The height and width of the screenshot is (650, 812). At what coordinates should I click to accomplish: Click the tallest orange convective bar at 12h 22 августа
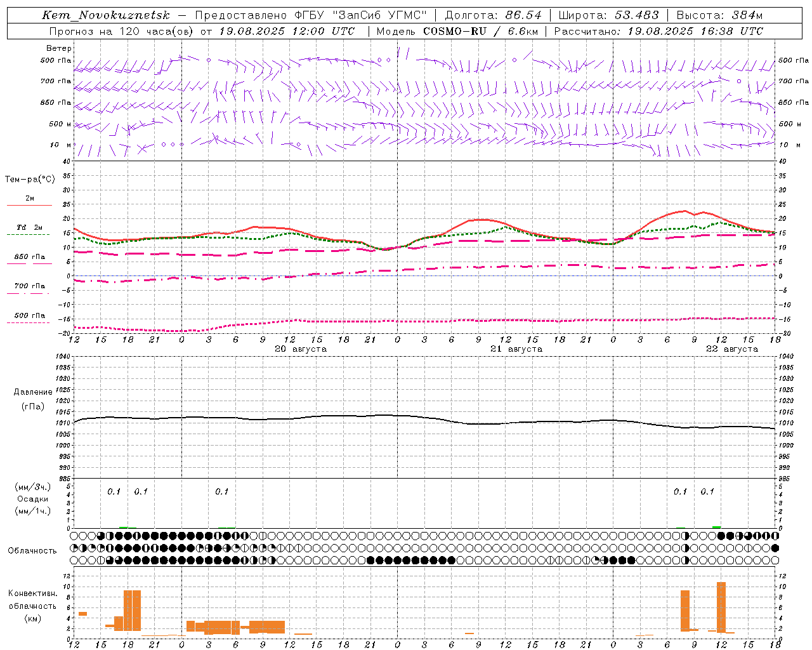click(x=721, y=606)
